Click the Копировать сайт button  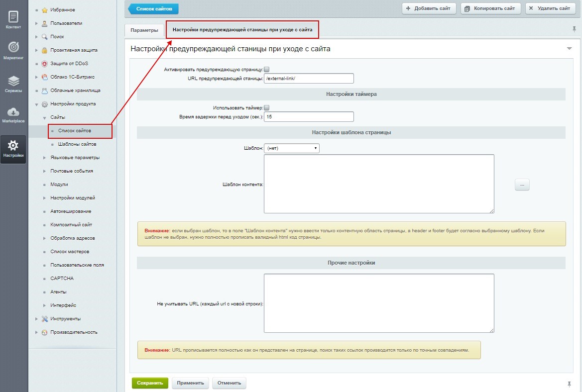point(491,8)
